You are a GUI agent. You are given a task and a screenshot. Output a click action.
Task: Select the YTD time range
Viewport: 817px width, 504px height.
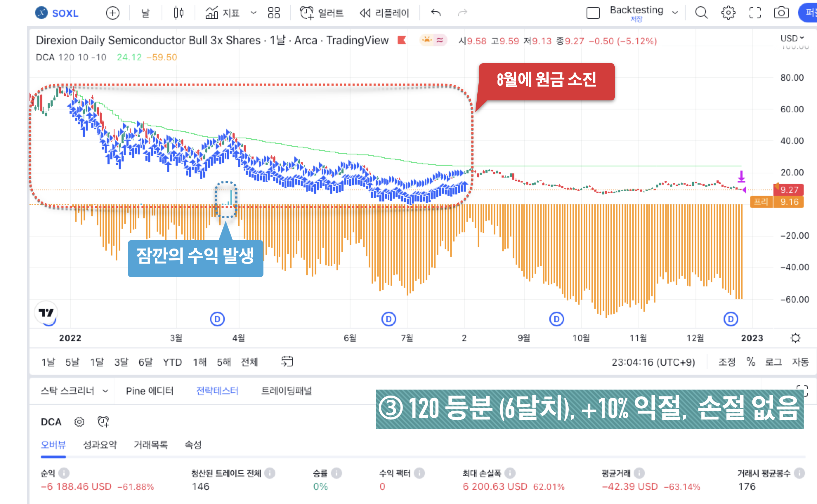(172, 362)
